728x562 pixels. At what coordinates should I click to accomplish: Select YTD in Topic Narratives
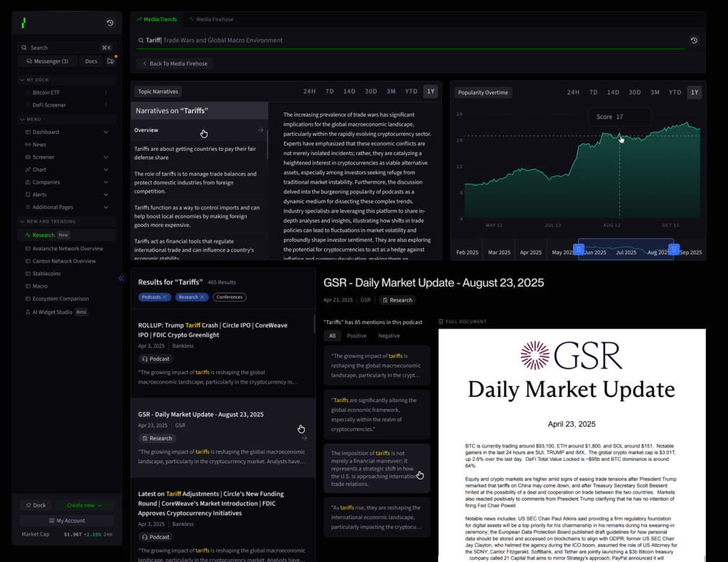411,92
